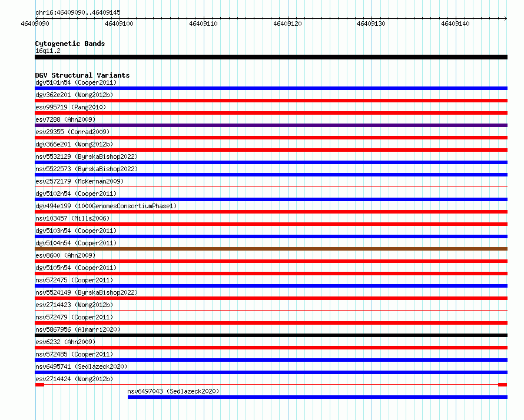Select the Cytogenetic Bands track title
Screen dimensions: 524x420
(x=70, y=44)
